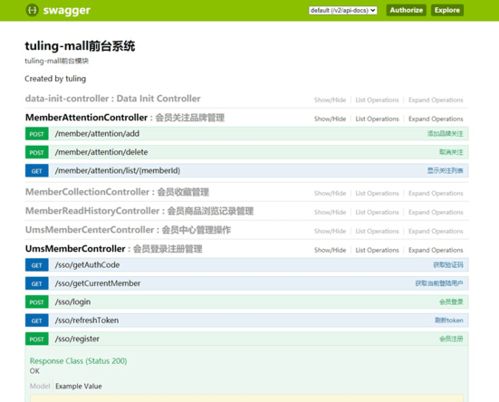Image resolution: width=499 pixels, height=402 pixels.
Task: Switch to the Example Value tab
Action: (x=79, y=386)
